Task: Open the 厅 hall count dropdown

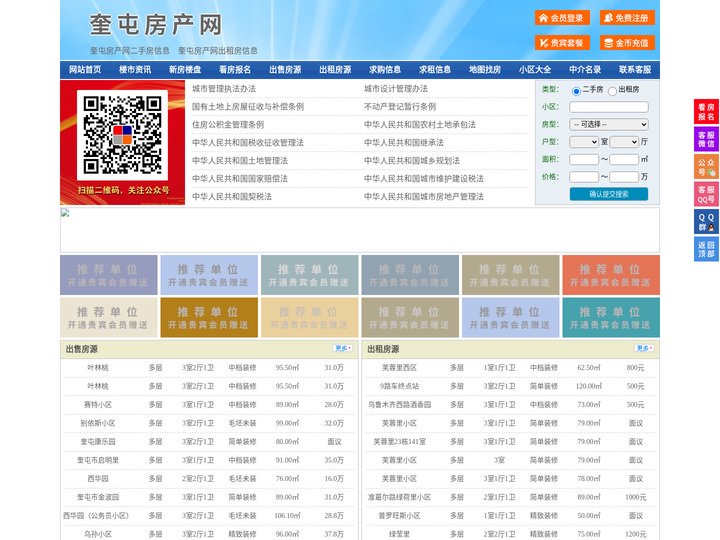Action: (624, 142)
